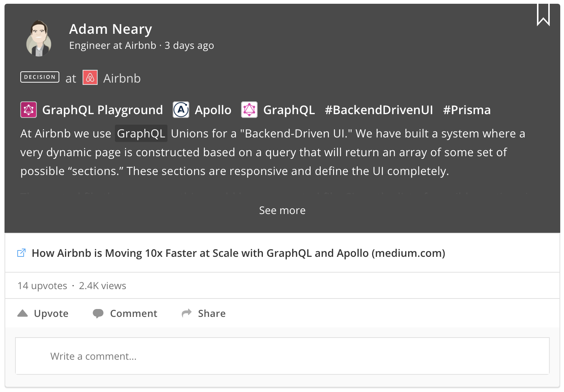
Task: Click the share arrow icon
Action: 187,313
